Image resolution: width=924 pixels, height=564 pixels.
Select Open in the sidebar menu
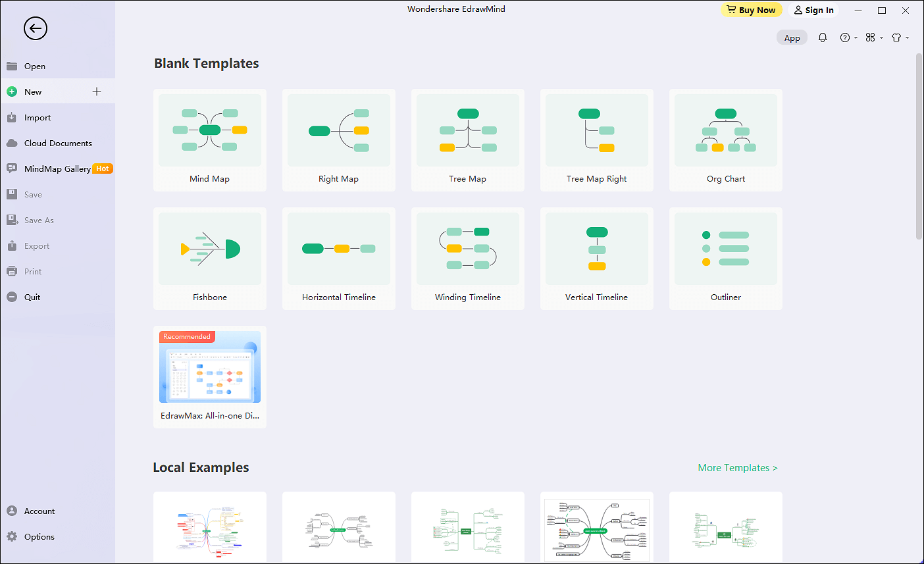58,66
